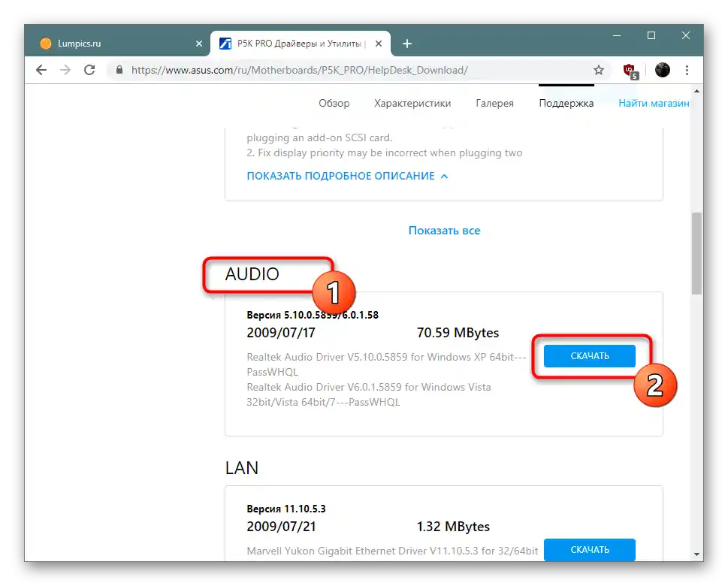The image size is (728, 586).
Task: Download the Marvell Yukon LAN driver
Action: coord(589,550)
